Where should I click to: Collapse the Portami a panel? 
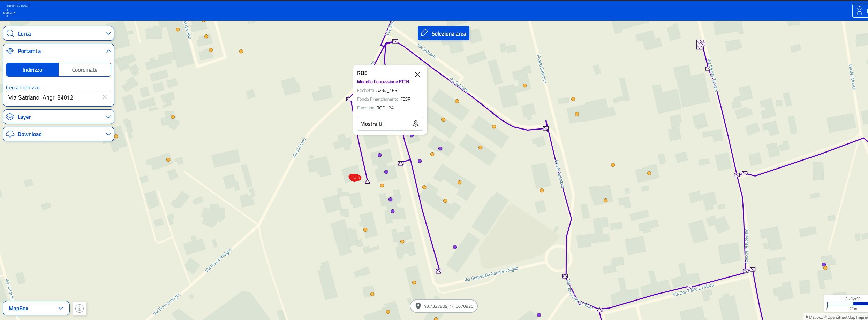108,51
